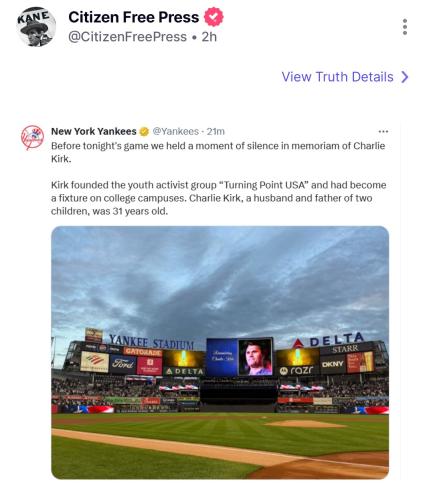Click the 2h post timestamp
433x500 pixels.
tap(209, 37)
